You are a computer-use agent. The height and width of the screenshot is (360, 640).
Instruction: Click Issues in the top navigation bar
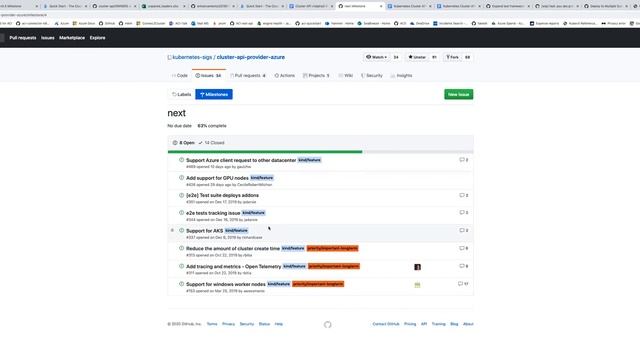(47, 38)
